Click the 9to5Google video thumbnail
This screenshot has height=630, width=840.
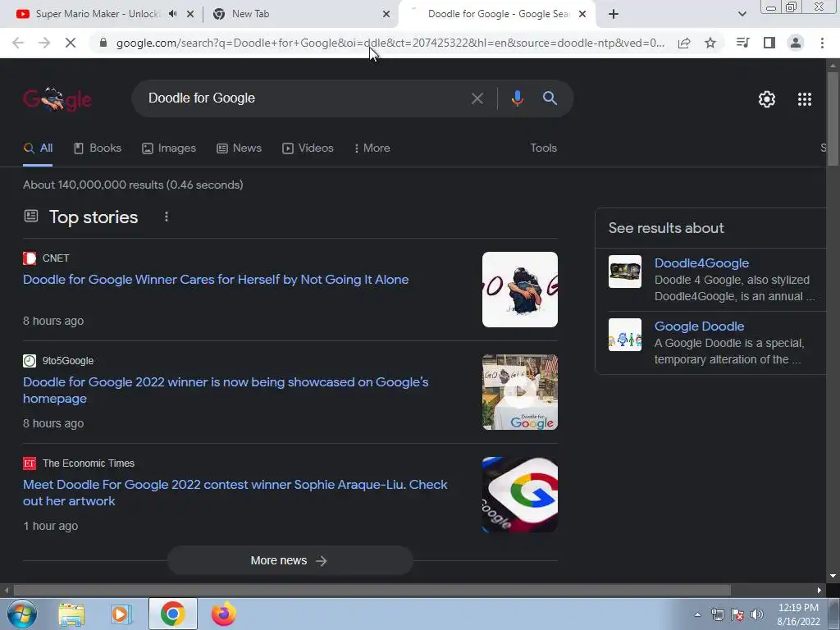click(x=519, y=392)
